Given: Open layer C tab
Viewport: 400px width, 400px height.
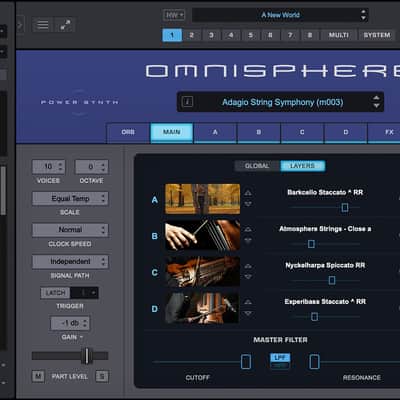Looking at the screenshot, I should click(302, 132).
